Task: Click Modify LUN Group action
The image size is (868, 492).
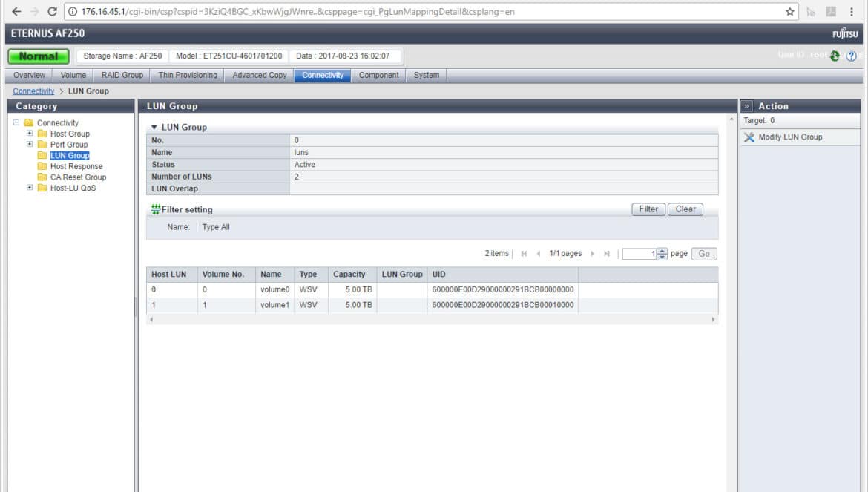Action: coord(790,137)
